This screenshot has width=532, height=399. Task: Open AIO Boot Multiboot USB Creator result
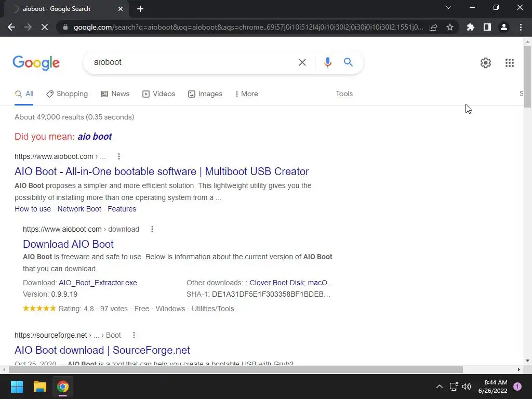coord(162,171)
